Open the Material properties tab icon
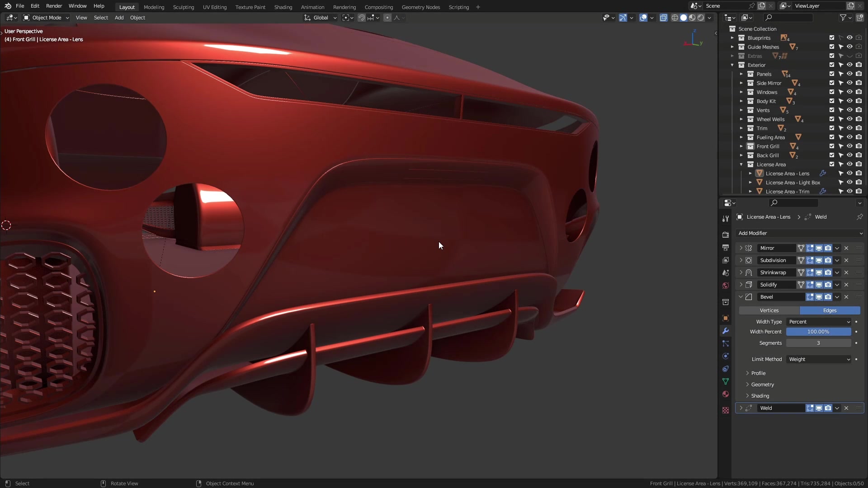Image resolution: width=868 pixels, height=488 pixels. click(726, 394)
